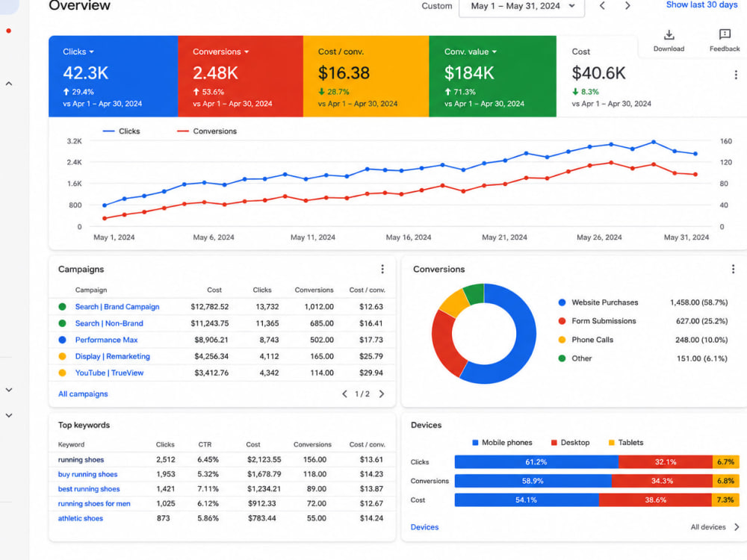
Task: Click 'running shoes' keyword row text
Action: pyautogui.click(x=81, y=459)
